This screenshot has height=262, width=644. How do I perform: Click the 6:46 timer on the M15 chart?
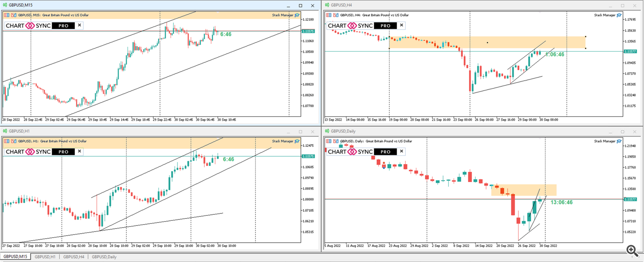227,33
